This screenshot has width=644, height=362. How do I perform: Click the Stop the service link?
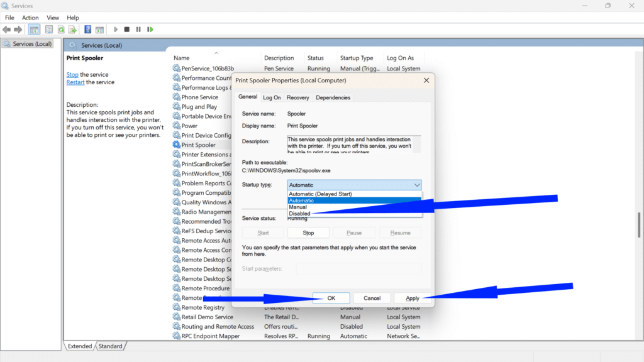tap(72, 74)
